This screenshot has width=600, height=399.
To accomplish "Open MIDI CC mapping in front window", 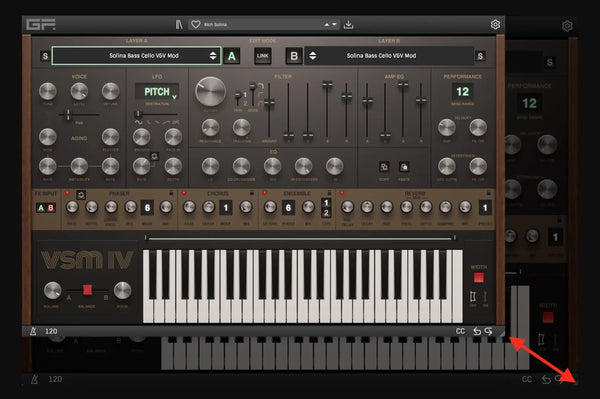I will (460, 331).
